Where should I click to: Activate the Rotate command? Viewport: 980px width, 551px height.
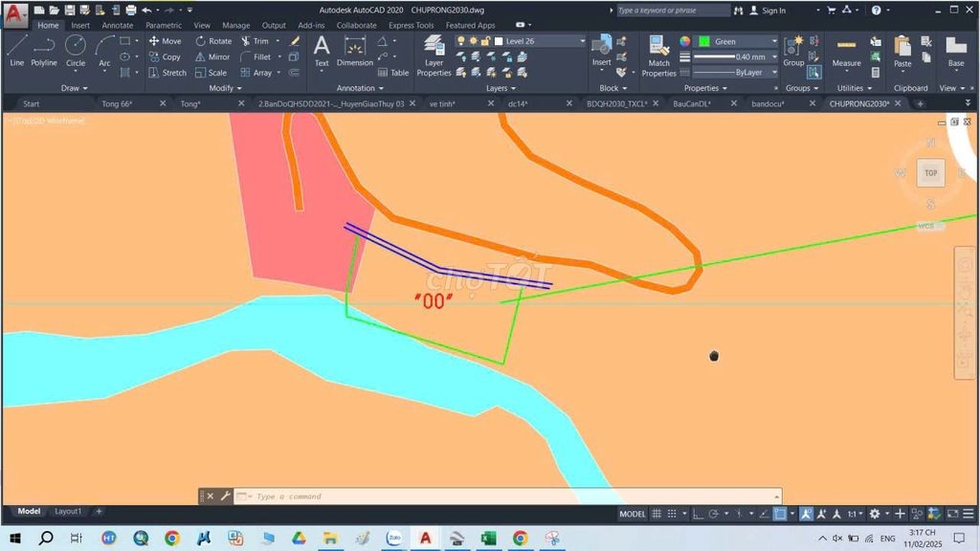213,41
